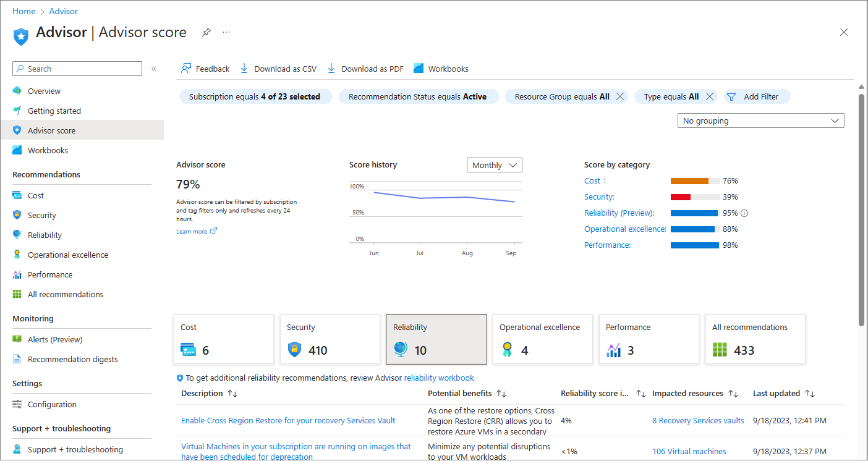Sort by Reliability score impact arrows

641,394
